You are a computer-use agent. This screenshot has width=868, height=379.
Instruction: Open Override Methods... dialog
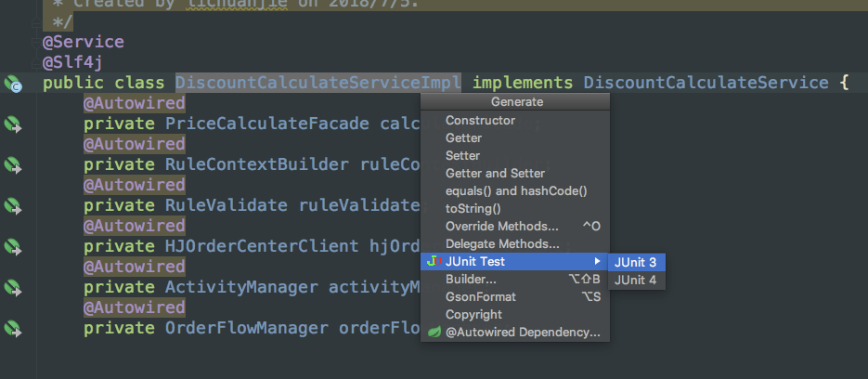pos(515,226)
